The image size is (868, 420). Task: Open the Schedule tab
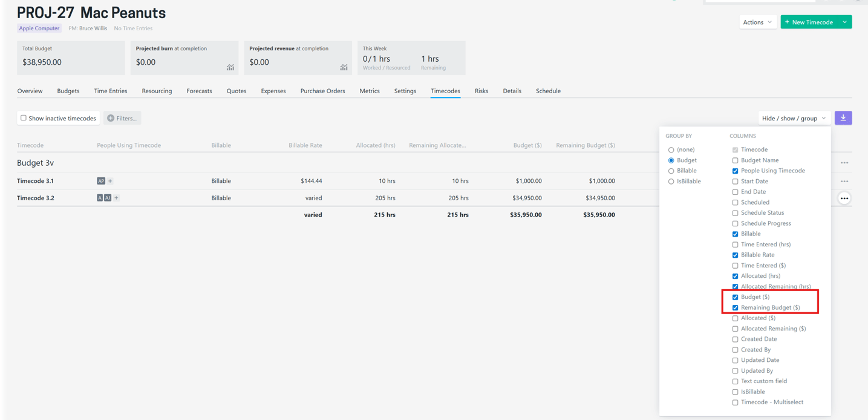click(548, 91)
